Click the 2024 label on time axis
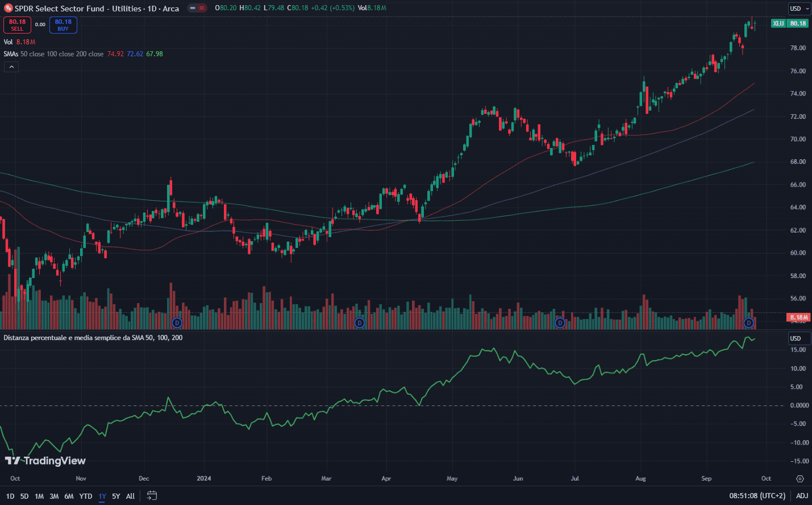This screenshot has width=812, height=505. tap(204, 478)
